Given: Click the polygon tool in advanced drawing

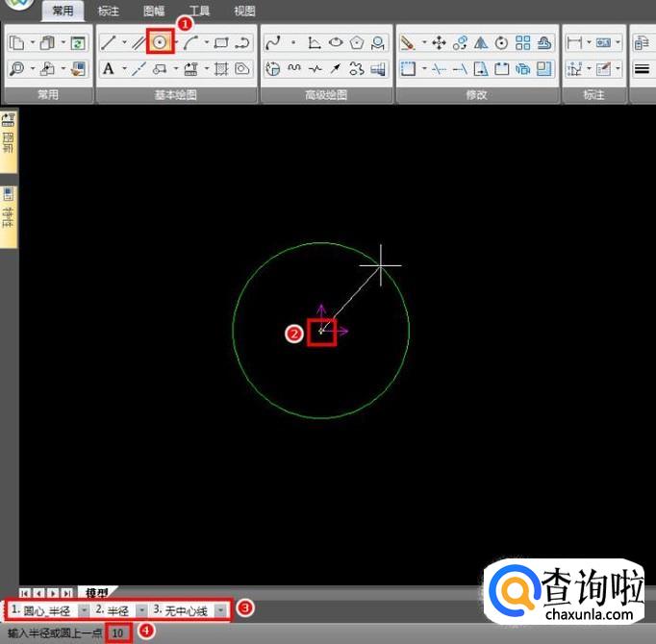Looking at the screenshot, I should point(357,42).
